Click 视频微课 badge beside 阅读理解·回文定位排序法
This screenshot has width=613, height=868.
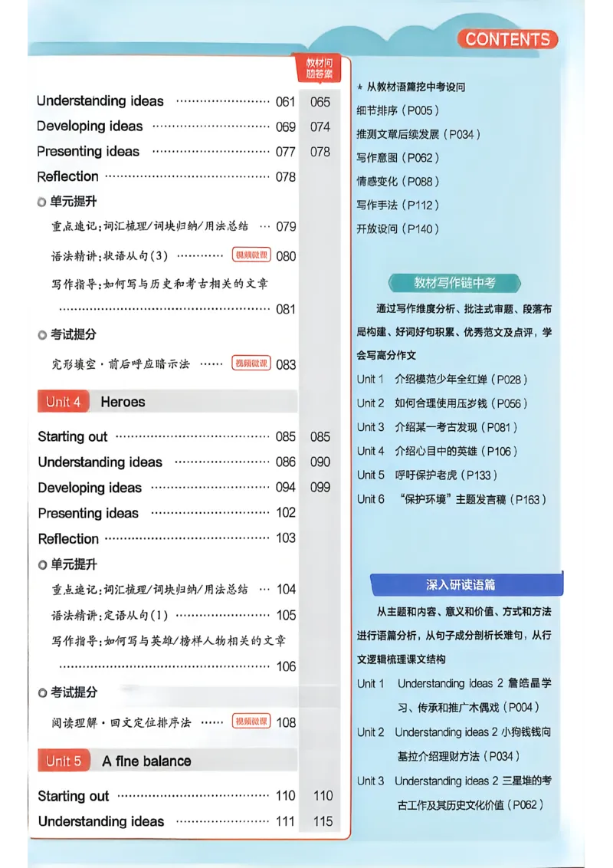[251, 721]
